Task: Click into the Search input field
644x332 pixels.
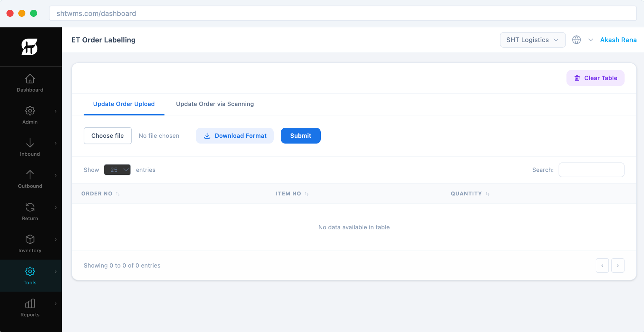Action: (x=591, y=170)
